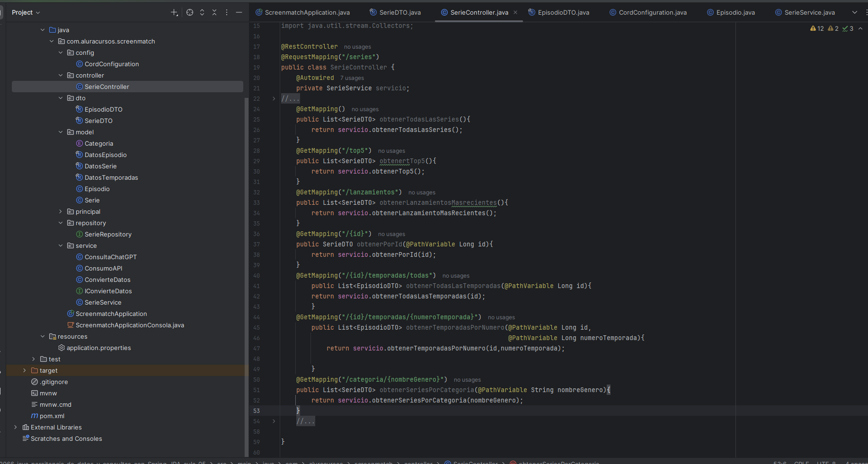Expand the test folder
The image size is (868, 464).
coord(34,359)
